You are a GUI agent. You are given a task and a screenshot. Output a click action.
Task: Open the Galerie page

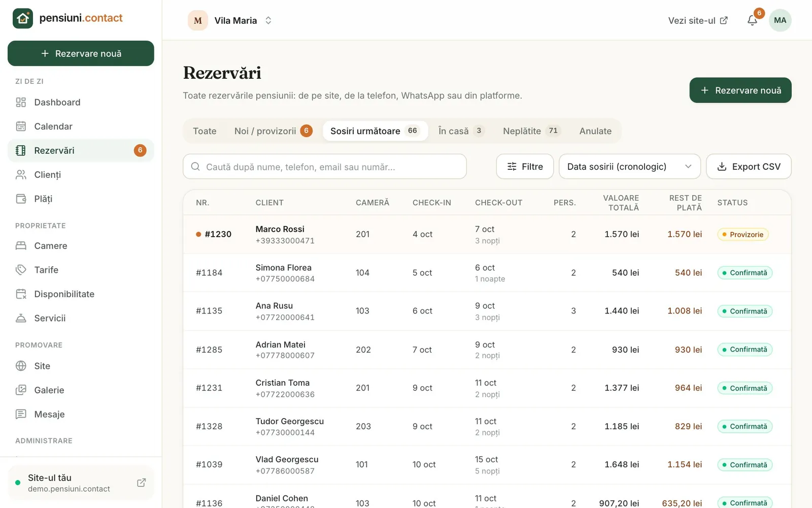click(81, 390)
